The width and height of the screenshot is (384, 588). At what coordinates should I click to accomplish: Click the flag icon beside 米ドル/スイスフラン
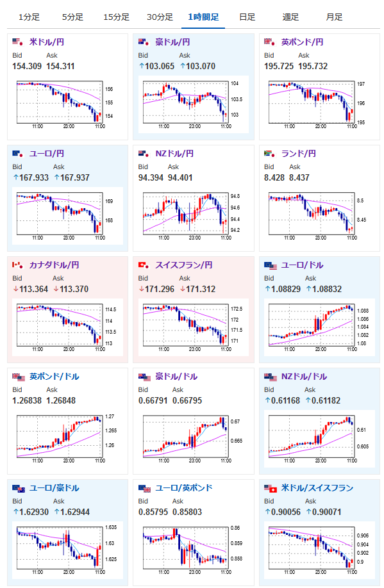[x=271, y=488]
